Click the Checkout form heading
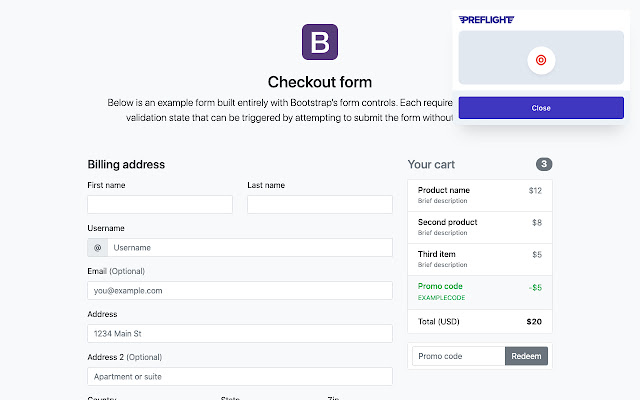 [320, 82]
